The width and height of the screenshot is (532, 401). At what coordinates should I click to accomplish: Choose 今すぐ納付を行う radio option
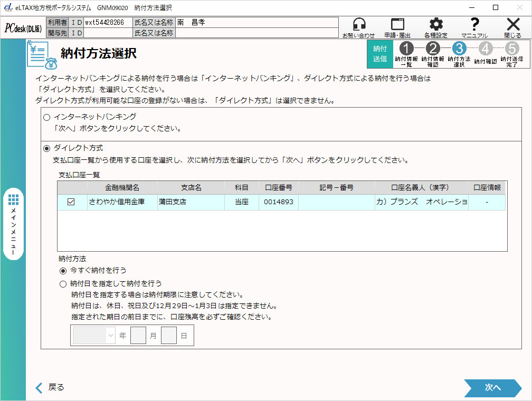[x=63, y=271]
